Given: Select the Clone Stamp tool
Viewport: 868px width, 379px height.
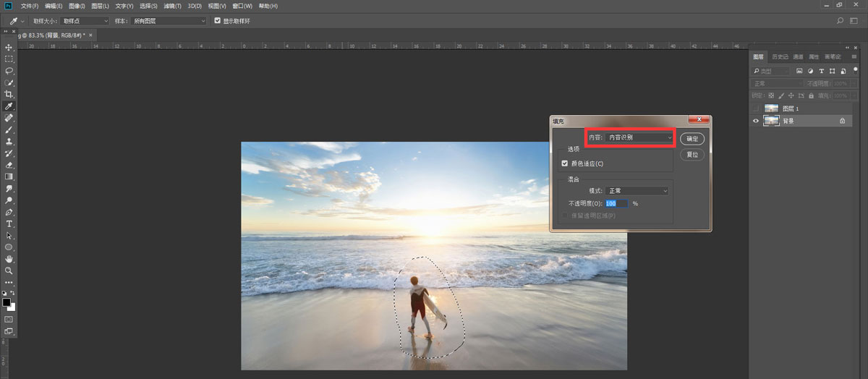Looking at the screenshot, I should coord(9,142).
